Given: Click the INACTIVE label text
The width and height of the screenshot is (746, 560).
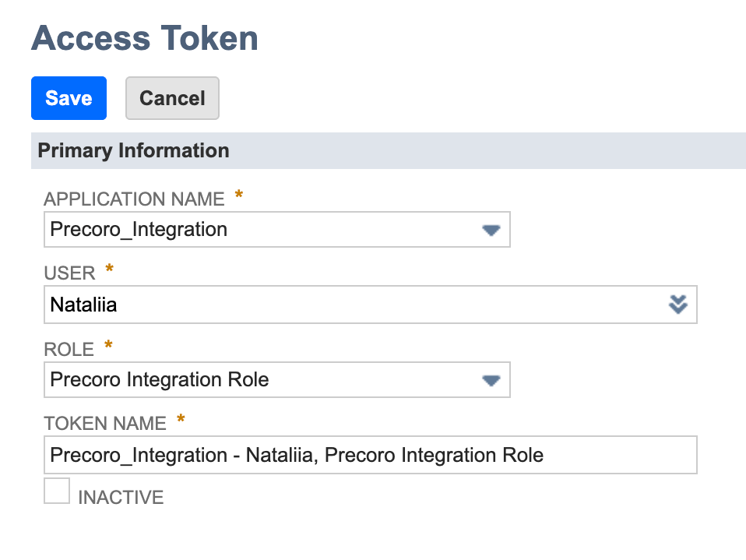Looking at the screenshot, I should [121, 498].
